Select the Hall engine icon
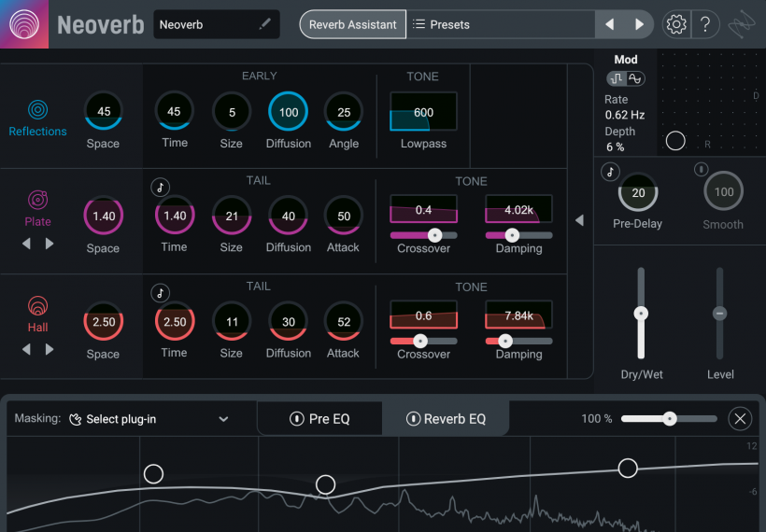The image size is (766, 532). coord(37,305)
